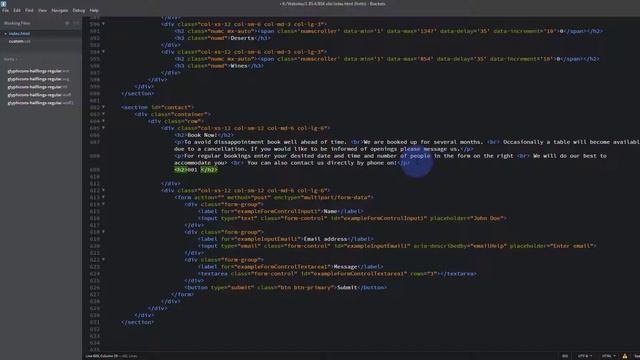Screen dimensions: 640x360
Task: Place cursor on the "Wines" heading text
Action: [x=239, y=66]
